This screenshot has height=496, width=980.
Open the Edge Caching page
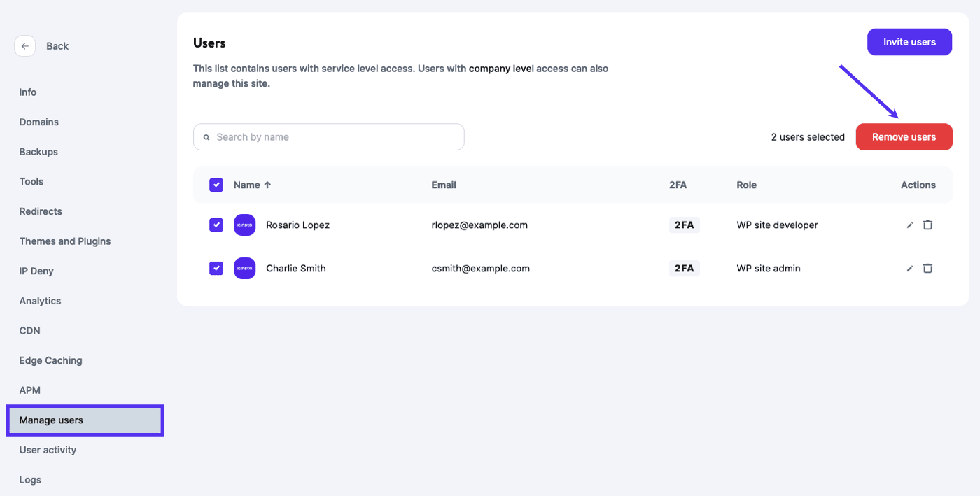[x=50, y=361]
